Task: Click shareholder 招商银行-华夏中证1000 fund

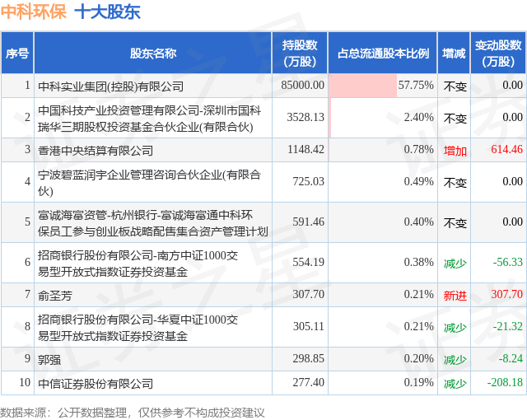Action: point(138,328)
